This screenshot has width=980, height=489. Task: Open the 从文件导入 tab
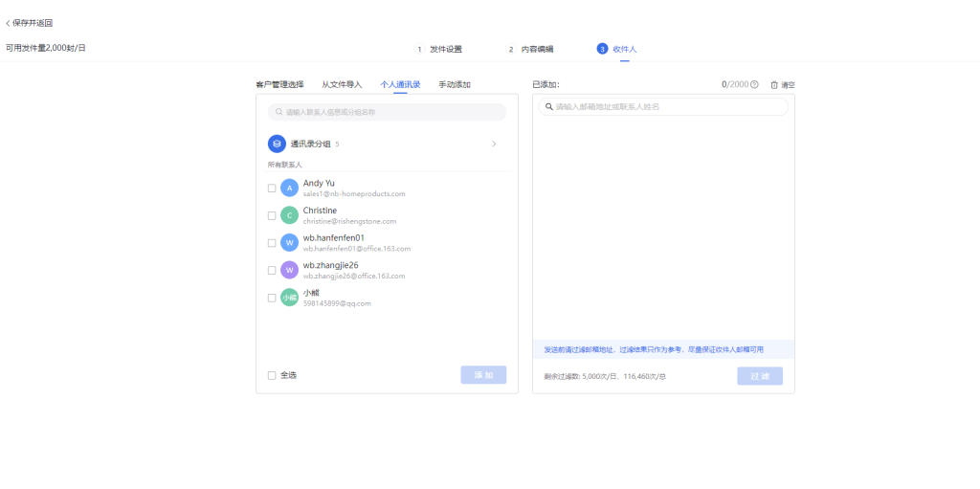point(342,84)
